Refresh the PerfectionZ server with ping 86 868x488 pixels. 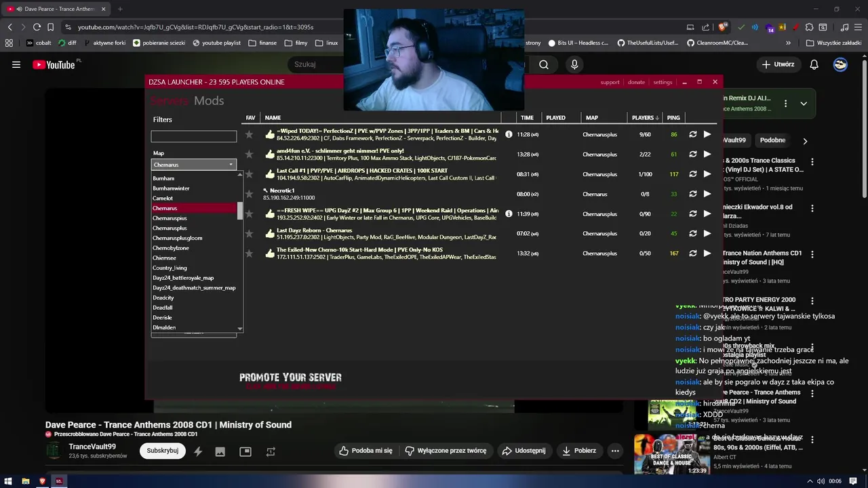tap(693, 134)
